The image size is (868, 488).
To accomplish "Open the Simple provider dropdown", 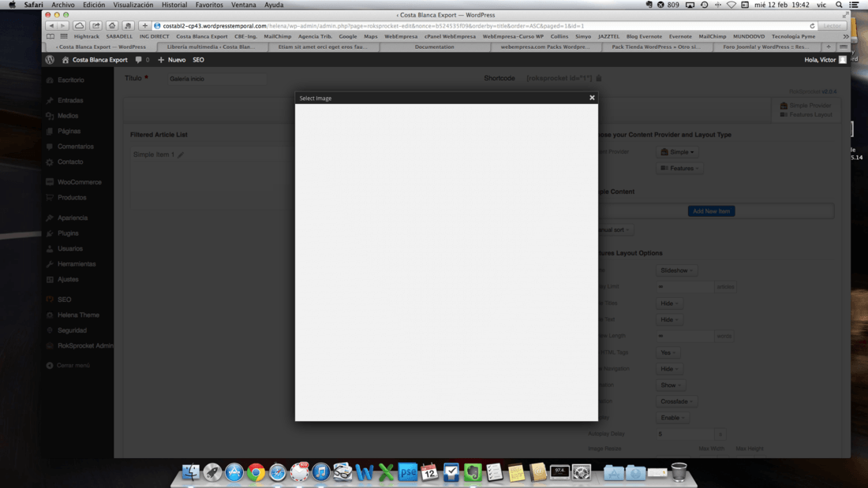I will click(678, 152).
